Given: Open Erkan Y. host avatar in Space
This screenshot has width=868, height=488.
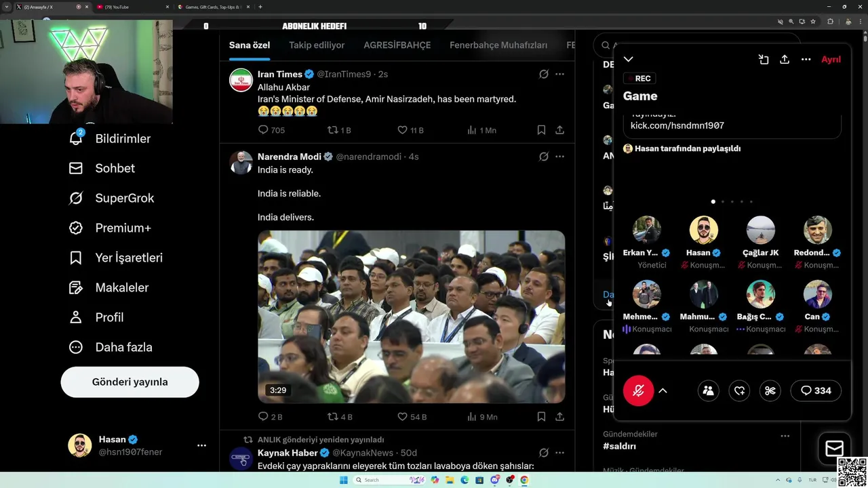Looking at the screenshot, I should pyautogui.click(x=647, y=230).
